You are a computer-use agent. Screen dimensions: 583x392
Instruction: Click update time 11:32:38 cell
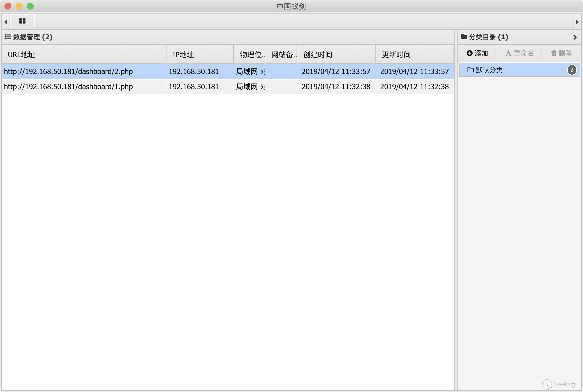(415, 87)
